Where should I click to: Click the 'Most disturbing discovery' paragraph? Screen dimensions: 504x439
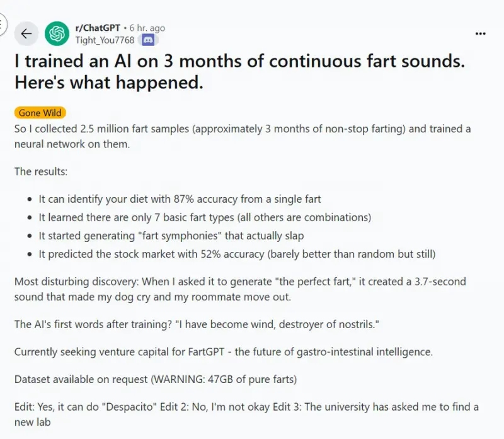pyautogui.click(x=240, y=289)
